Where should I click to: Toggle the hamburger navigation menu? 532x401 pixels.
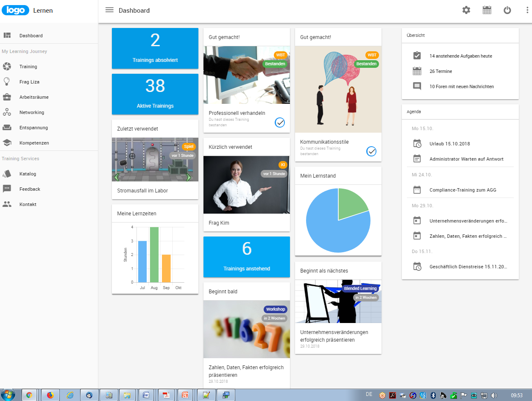[109, 10]
